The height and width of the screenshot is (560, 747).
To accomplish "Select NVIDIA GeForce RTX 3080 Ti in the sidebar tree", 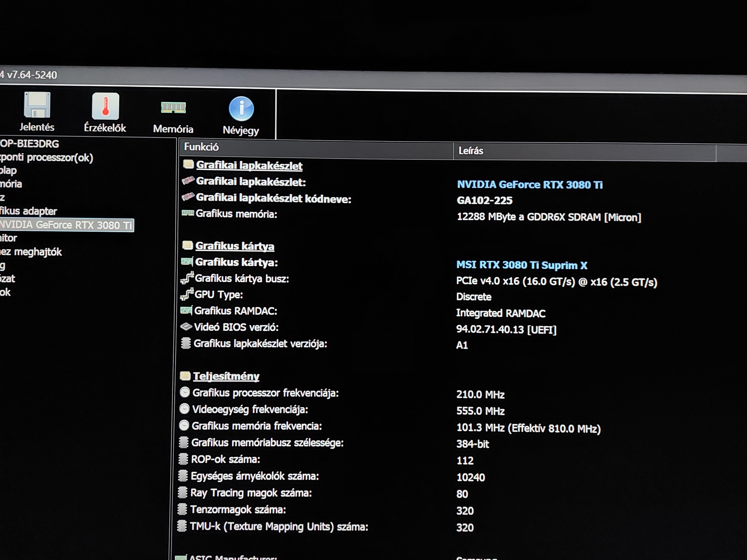I will click(x=66, y=225).
